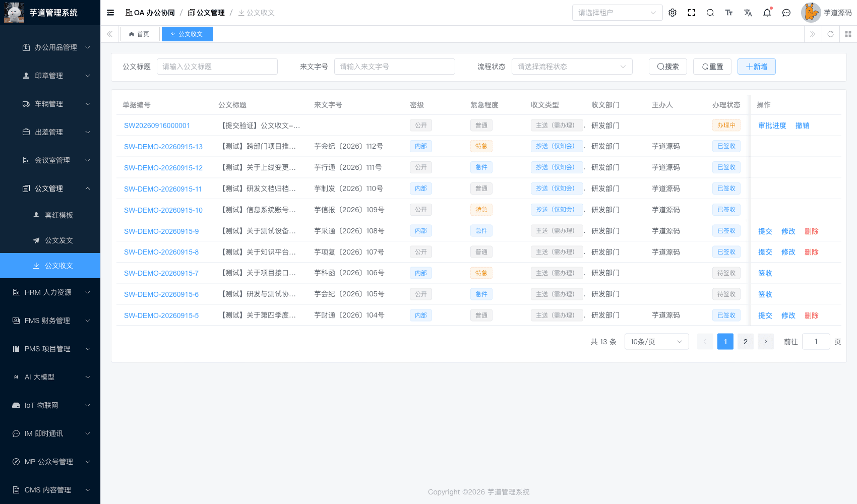857x504 pixels.
Task: Switch to the 首页 tab
Action: click(140, 34)
